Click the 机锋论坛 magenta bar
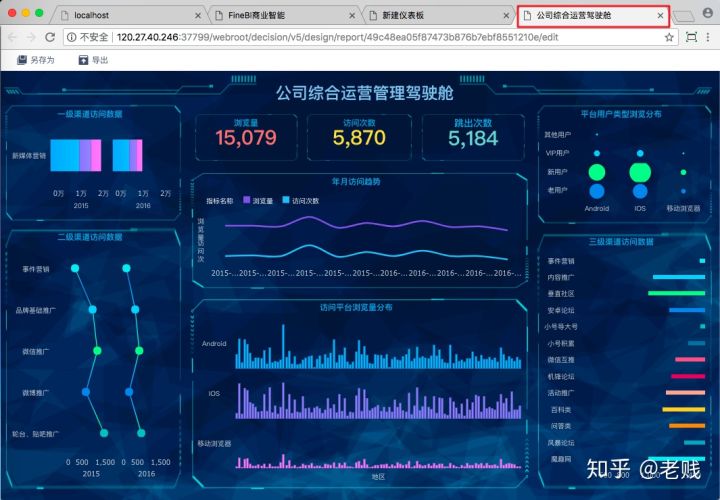Screen dimensions: 720x500 688,376
